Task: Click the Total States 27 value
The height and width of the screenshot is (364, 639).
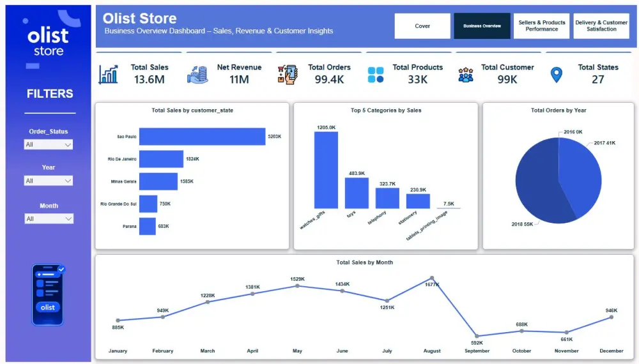Action: coord(598,79)
